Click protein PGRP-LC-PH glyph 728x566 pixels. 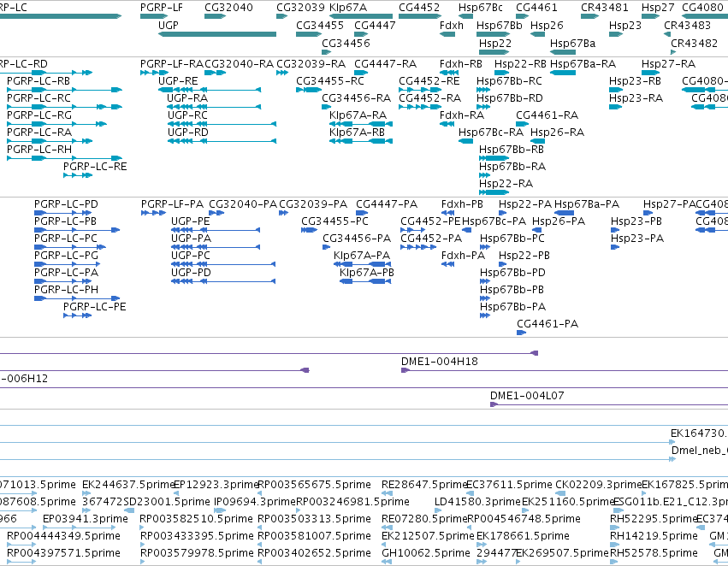click(77, 298)
